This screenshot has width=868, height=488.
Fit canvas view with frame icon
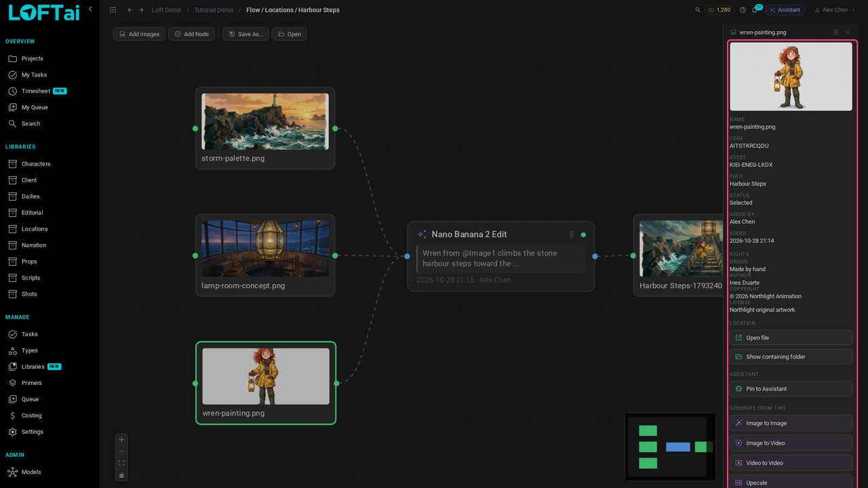click(x=121, y=464)
